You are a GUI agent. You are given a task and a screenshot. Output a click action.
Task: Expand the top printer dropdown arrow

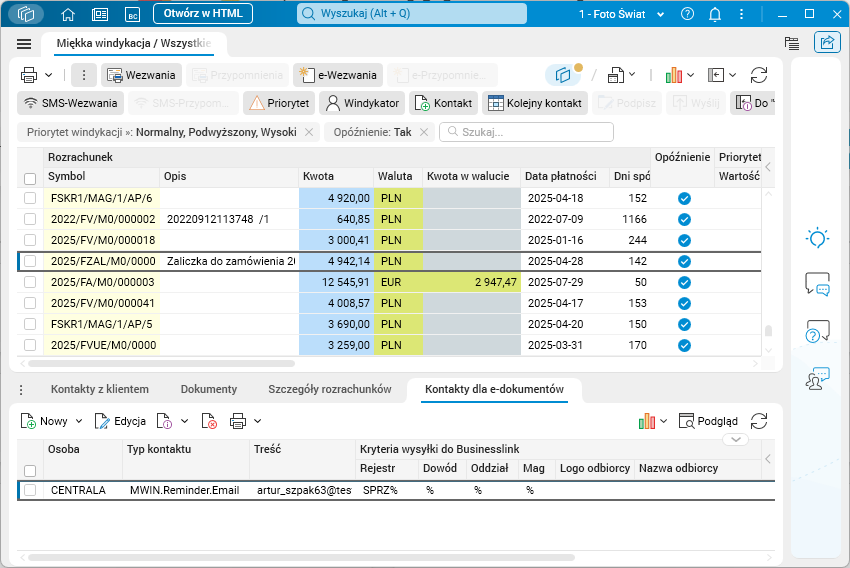tap(49, 75)
